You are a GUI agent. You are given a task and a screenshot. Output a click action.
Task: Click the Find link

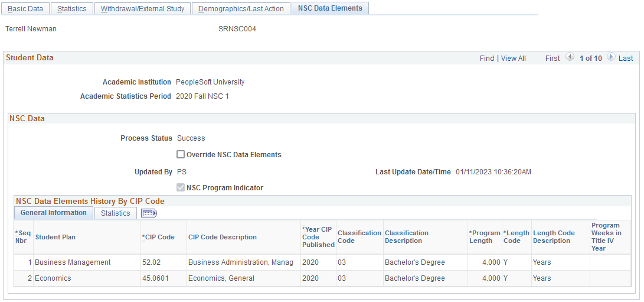[x=487, y=59]
